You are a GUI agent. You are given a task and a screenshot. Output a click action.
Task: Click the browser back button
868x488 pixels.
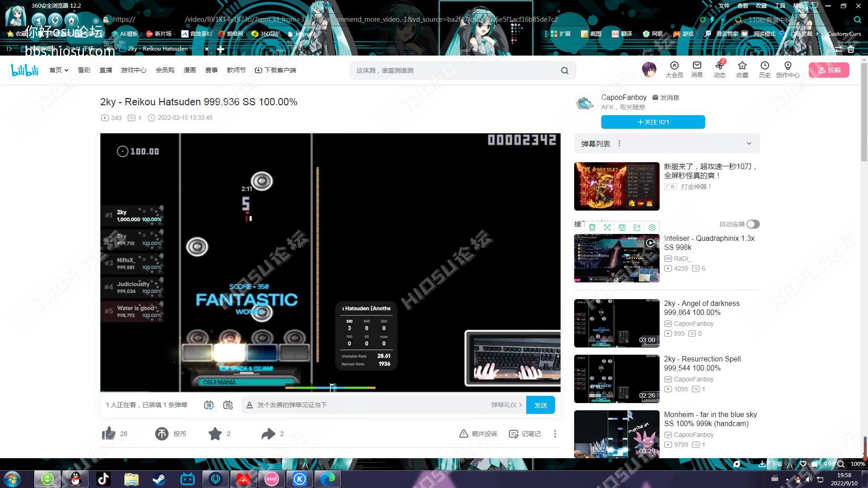(39, 20)
